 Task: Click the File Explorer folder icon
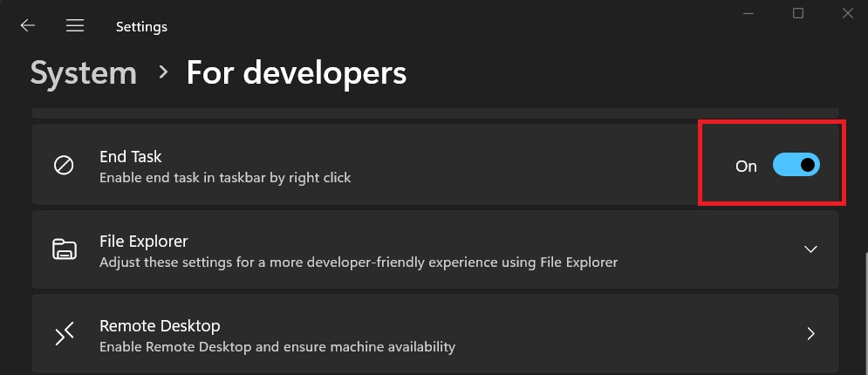64,249
